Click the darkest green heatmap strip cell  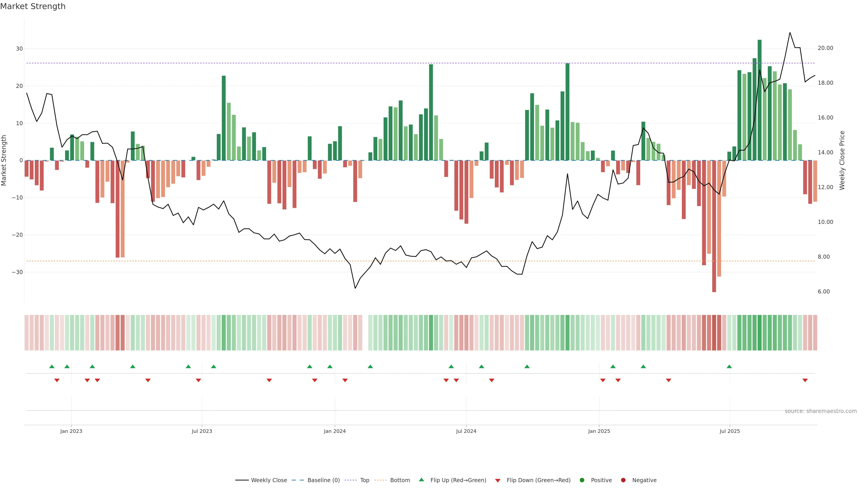759,333
